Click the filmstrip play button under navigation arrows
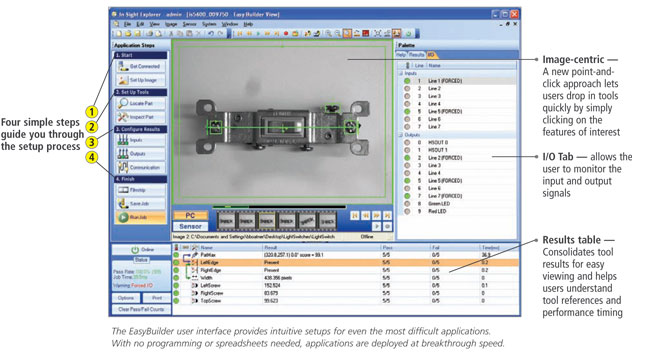Image resolution: width=664 pixels, height=364 pixels. click(376, 226)
